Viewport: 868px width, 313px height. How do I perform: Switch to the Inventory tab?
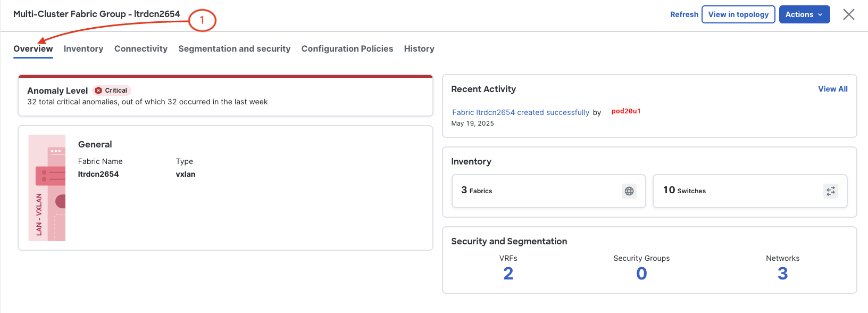84,49
